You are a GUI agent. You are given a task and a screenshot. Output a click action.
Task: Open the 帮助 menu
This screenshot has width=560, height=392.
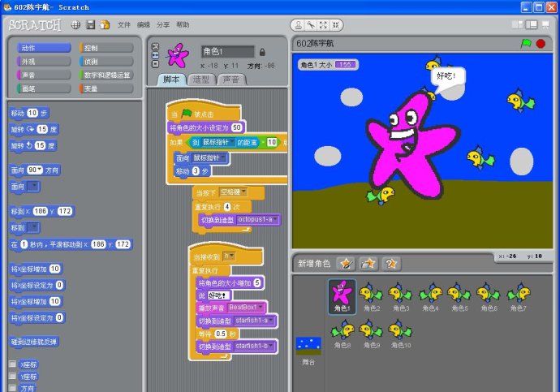(x=183, y=24)
